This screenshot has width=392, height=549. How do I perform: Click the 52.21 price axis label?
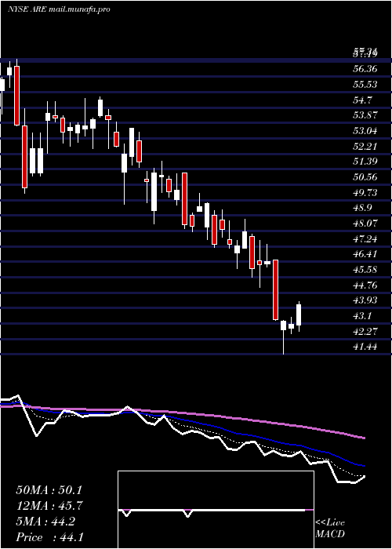point(365,146)
